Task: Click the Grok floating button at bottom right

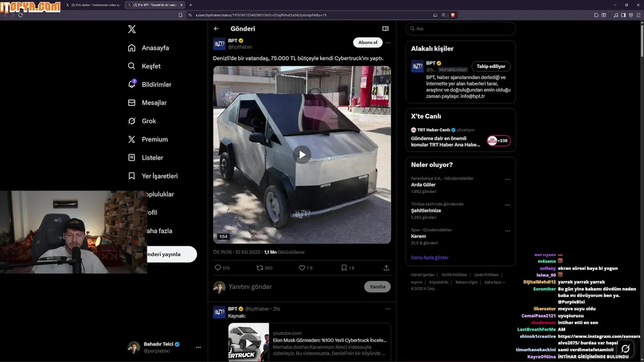Action: (625, 348)
